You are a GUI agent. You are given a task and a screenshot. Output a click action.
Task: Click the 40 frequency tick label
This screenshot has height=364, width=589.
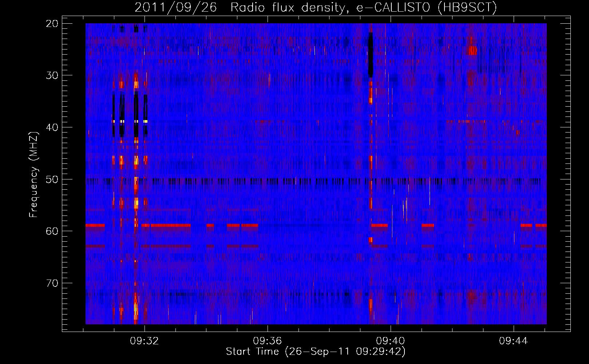(52, 127)
